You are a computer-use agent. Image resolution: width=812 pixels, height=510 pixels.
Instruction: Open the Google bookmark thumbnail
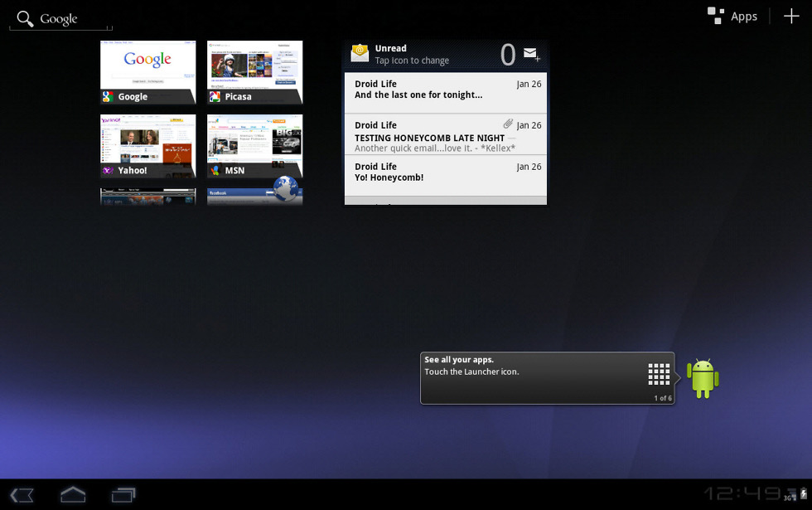[x=147, y=71]
